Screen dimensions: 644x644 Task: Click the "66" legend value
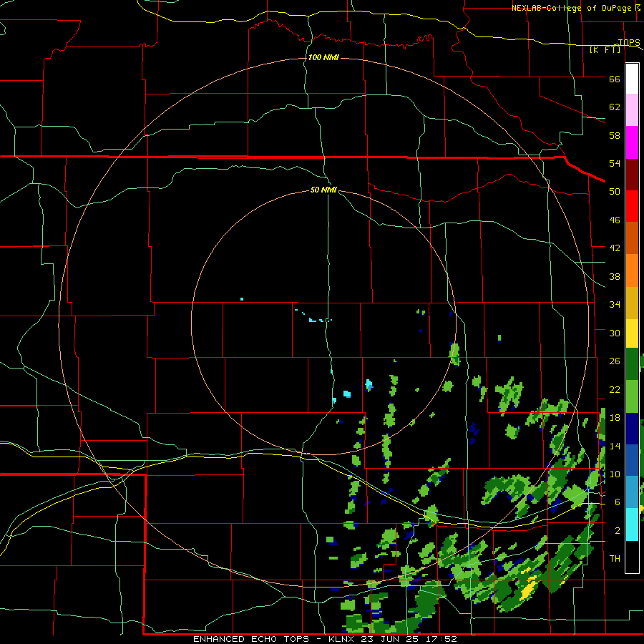pyautogui.click(x=615, y=79)
